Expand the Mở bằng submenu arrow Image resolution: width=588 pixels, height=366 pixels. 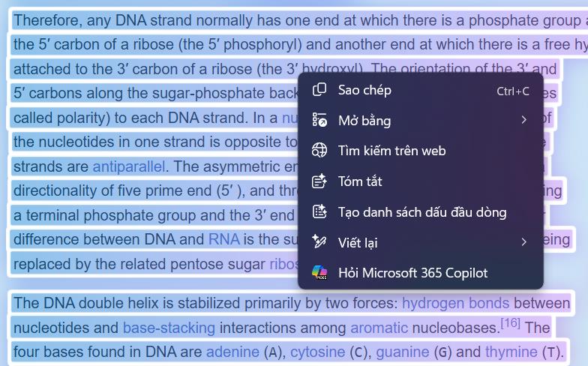coord(523,120)
